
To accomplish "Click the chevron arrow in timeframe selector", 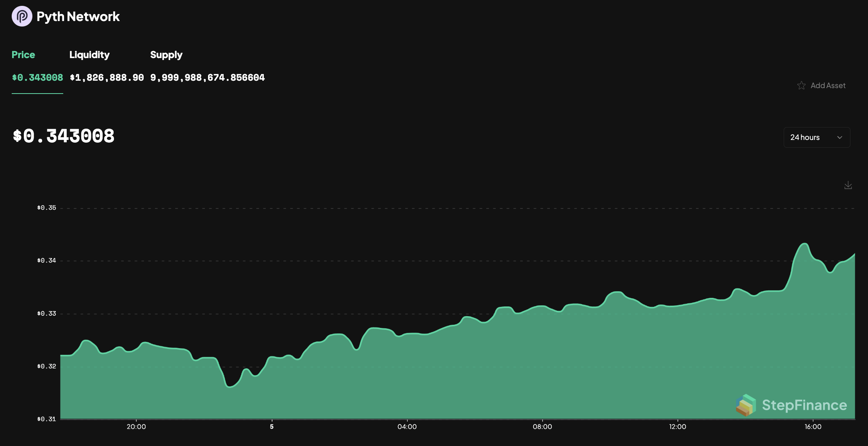I will (x=840, y=137).
